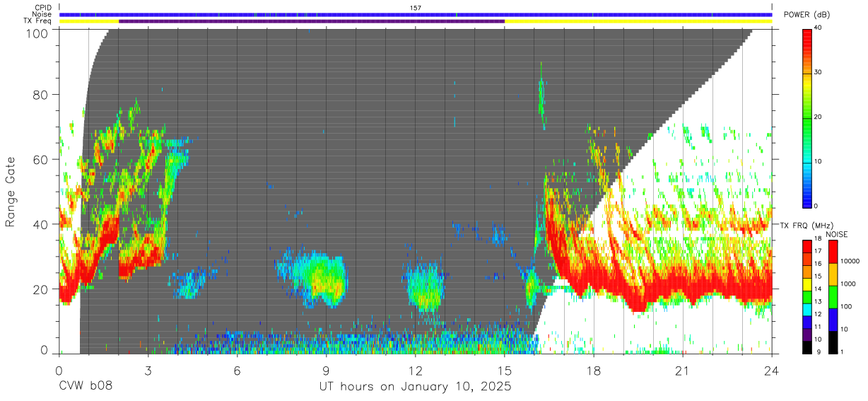
Task: Click the 3 tick on the UT hours axis
Action: pyautogui.click(x=148, y=371)
